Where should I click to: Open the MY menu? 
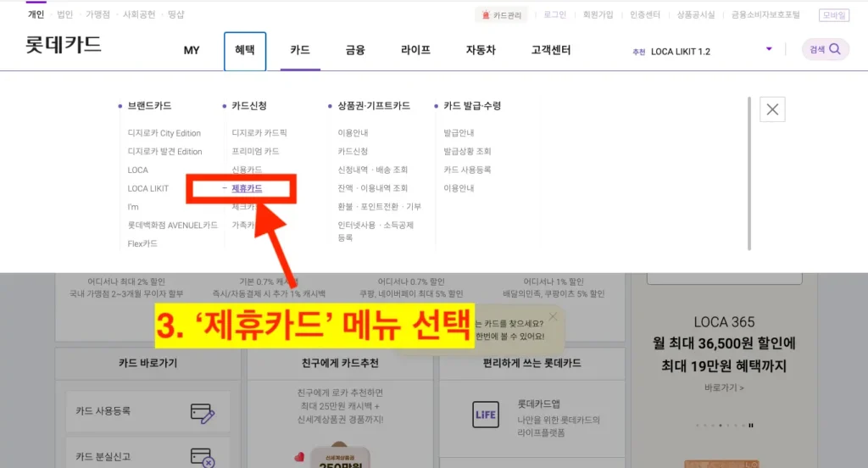(x=192, y=50)
